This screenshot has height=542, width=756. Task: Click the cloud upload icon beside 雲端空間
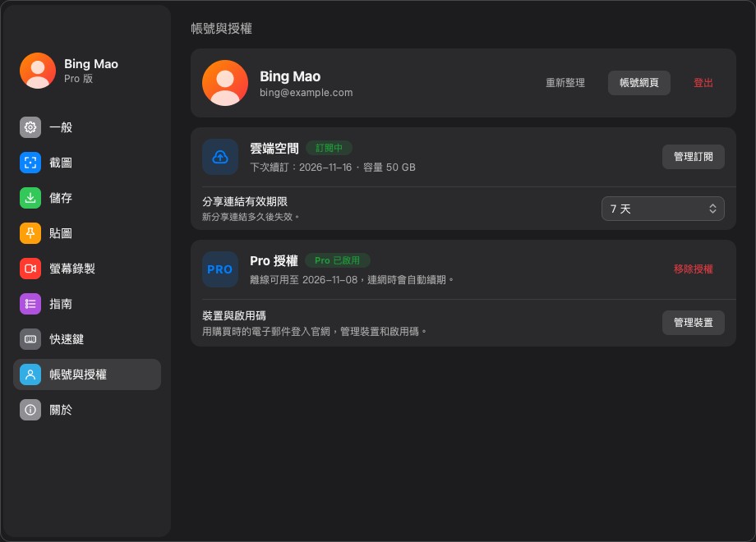point(220,157)
